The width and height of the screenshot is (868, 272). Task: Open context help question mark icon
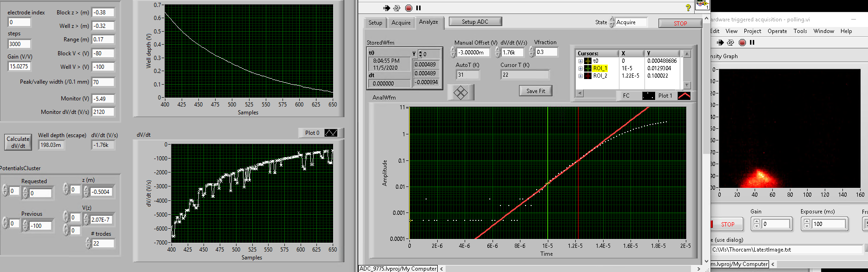click(x=688, y=8)
